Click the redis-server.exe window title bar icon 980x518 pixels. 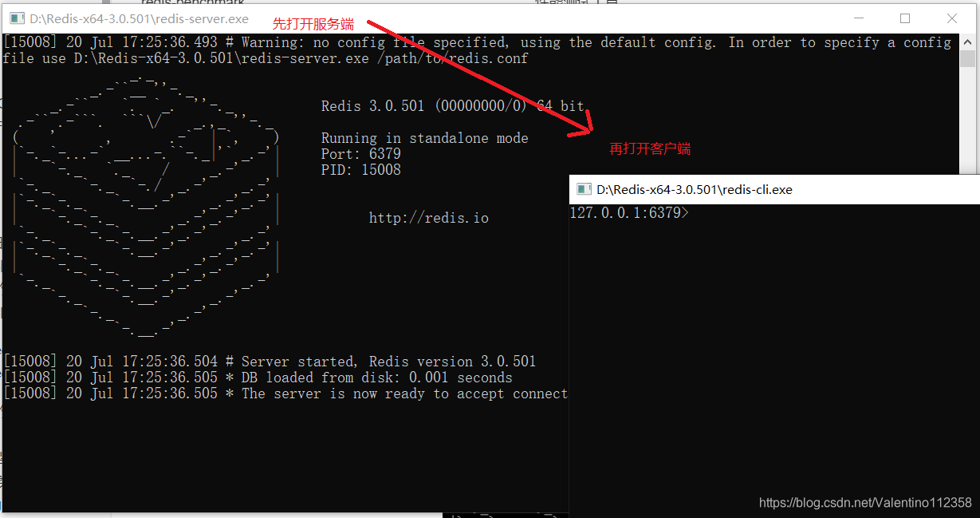17,18
